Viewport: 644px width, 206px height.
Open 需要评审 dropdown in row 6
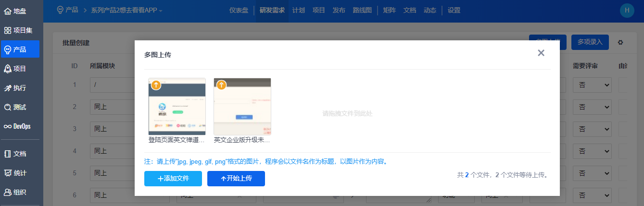(x=592, y=195)
